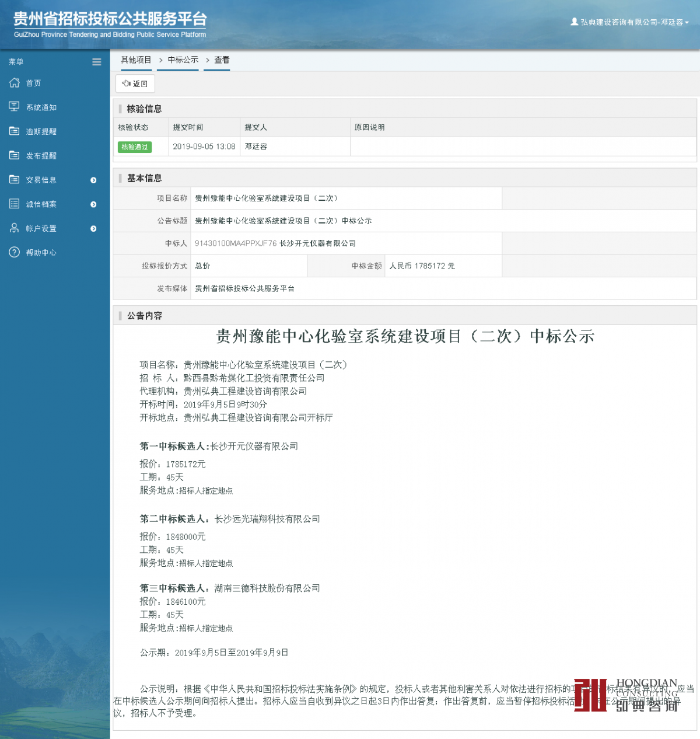The width and height of the screenshot is (700, 739).
Task: Toggle the hamburger menu icon in sidebar
Action: (97, 62)
